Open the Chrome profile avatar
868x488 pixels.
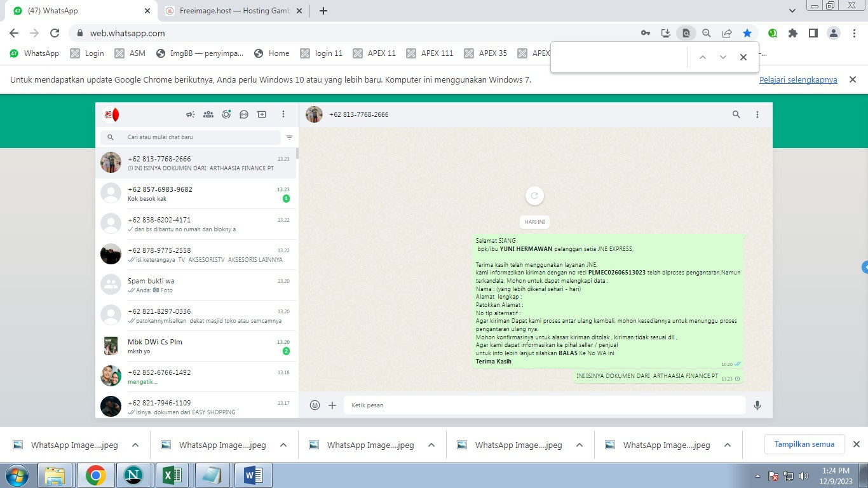[x=834, y=33]
